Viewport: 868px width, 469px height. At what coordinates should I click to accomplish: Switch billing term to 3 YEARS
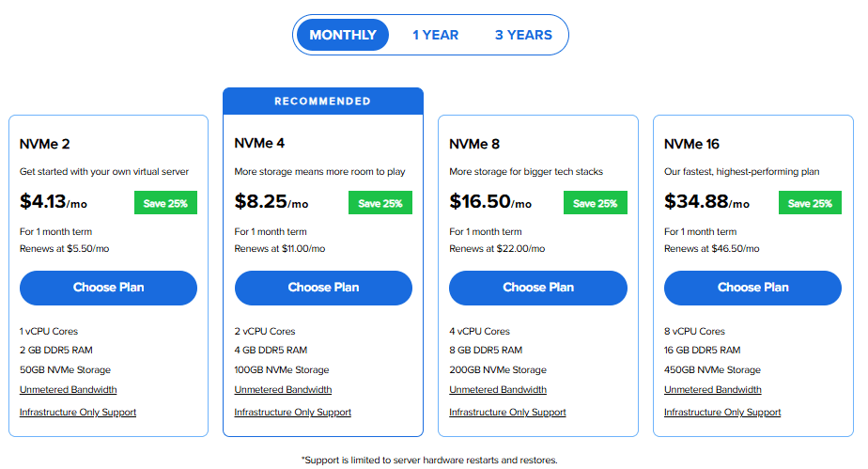click(523, 35)
